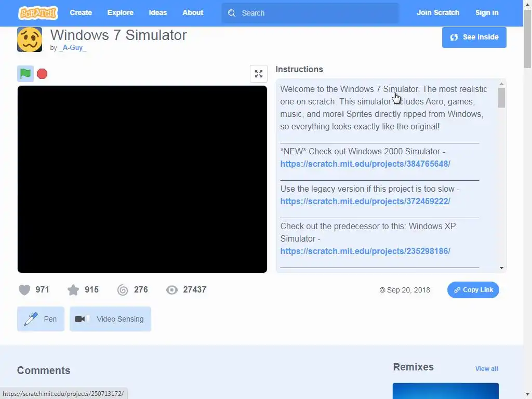Viewport: 532px width, 399px height.
Task: Open the Create menu item
Action: (x=81, y=12)
